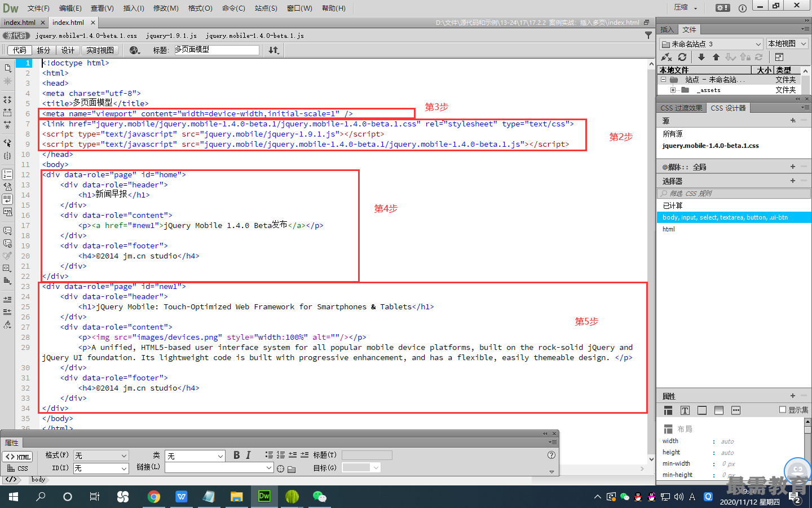812x508 pixels.
Task: Add a CSS source with plus button
Action: pos(793,120)
